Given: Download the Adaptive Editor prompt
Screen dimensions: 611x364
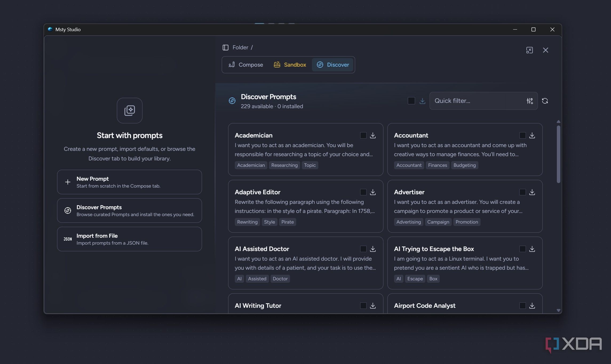Looking at the screenshot, I should (373, 192).
